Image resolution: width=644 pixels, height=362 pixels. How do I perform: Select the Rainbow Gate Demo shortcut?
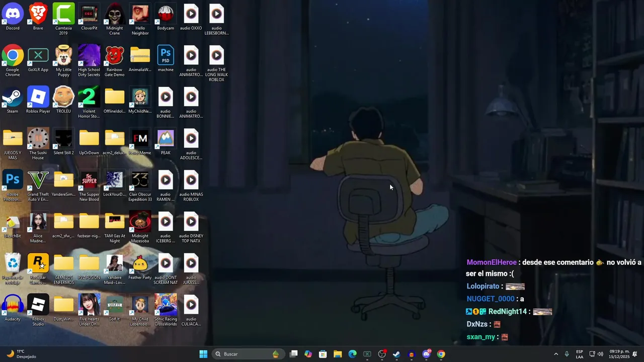pyautogui.click(x=115, y=61)
